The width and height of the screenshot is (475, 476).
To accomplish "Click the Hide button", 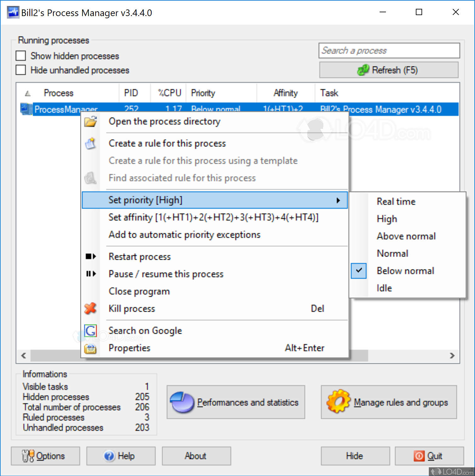I will tap(355, 456).
